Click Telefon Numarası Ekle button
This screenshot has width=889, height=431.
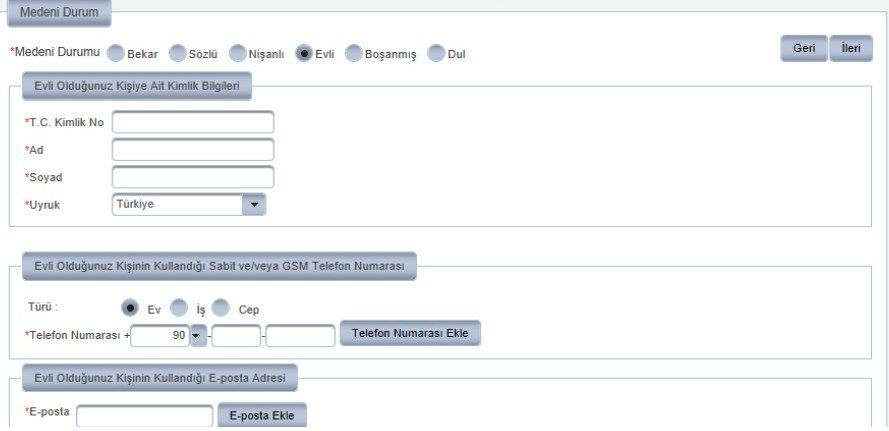[410, 333]
